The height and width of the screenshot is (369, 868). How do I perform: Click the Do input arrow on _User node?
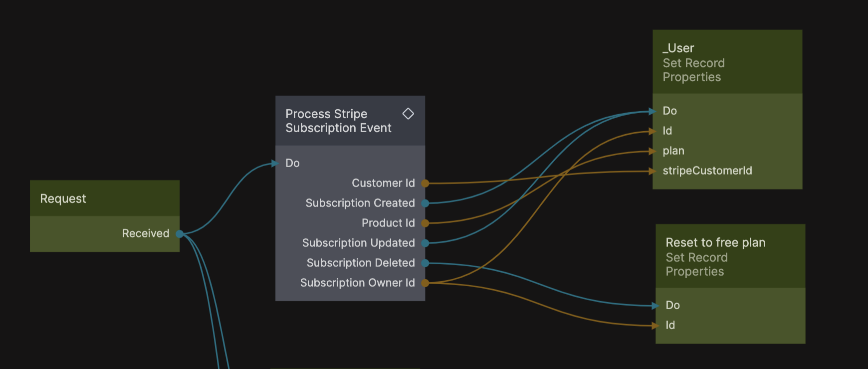(652, 111)
